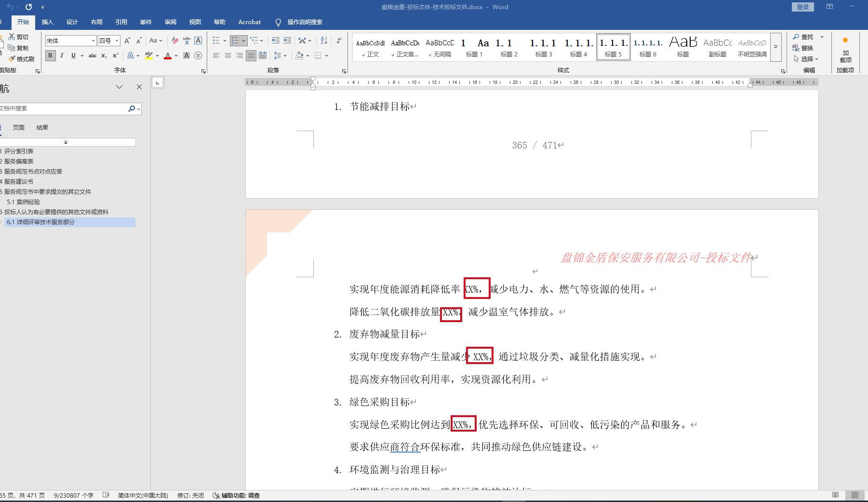Apply the 标题 1 heading style

(x=474, y=47)
